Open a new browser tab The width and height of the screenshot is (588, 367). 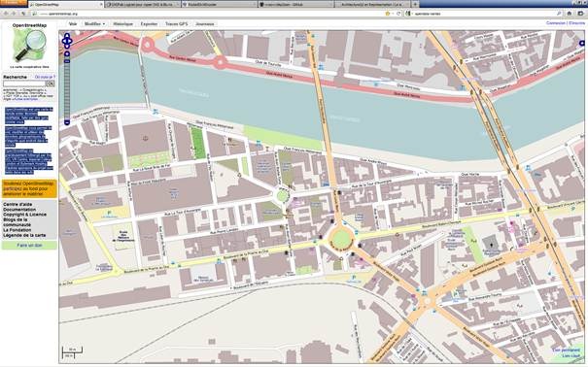[x=415, y=4]
